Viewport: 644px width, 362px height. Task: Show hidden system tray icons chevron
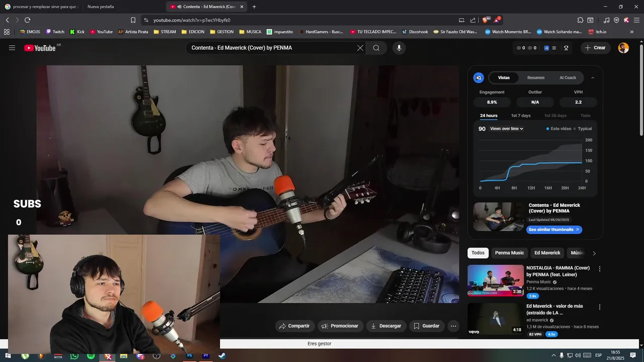click(x=553, y=355)
